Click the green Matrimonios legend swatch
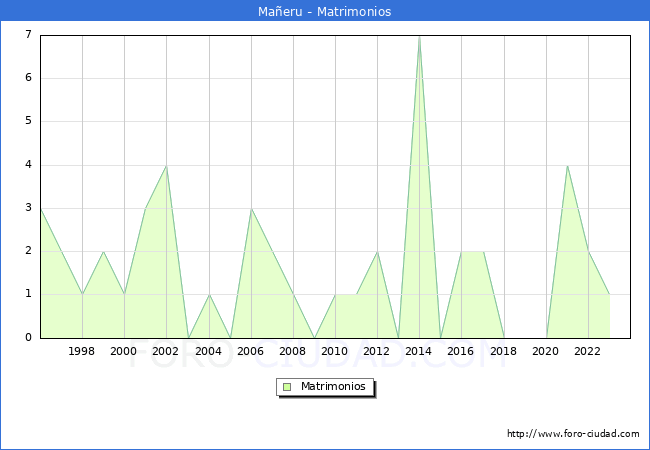The height and width of the screenshot is (450, 650). [287, 386]
